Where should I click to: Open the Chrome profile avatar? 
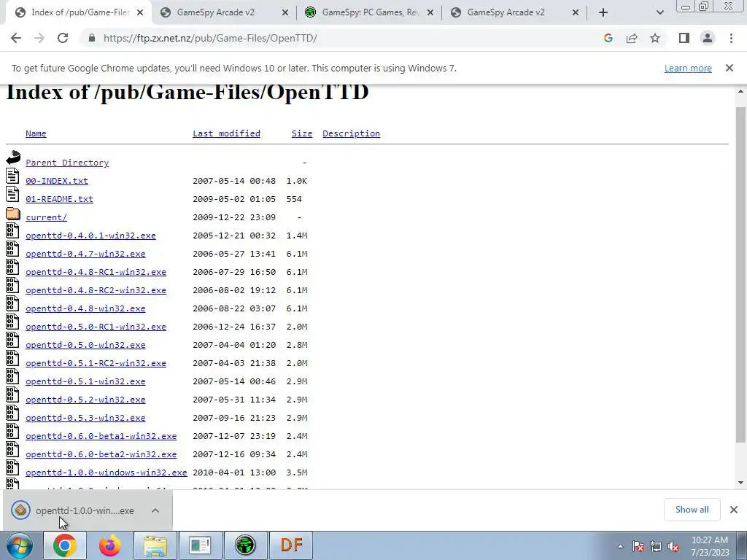708,38
